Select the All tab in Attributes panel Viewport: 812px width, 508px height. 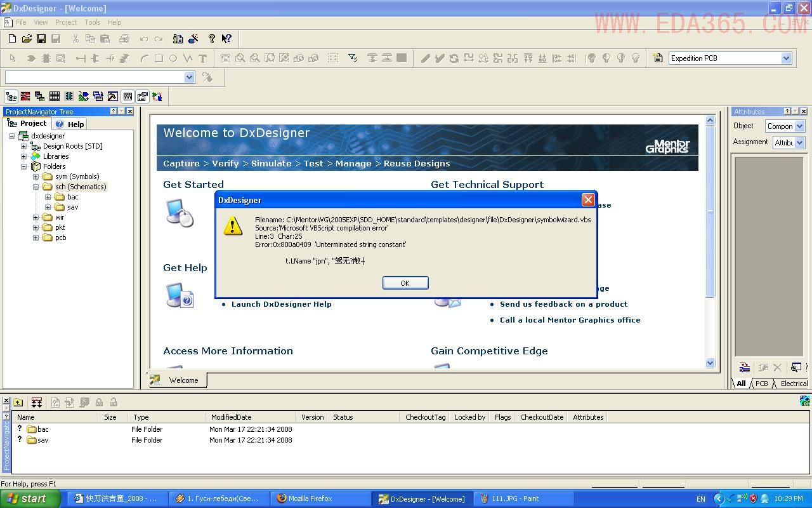click(741, 384)
